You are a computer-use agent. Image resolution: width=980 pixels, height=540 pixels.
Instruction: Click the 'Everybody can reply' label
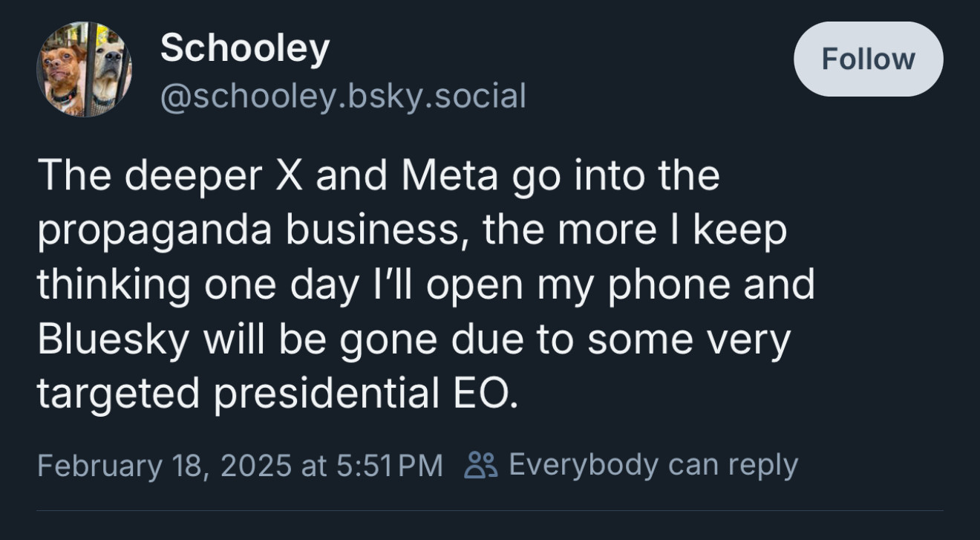click(x=653, y=466)
